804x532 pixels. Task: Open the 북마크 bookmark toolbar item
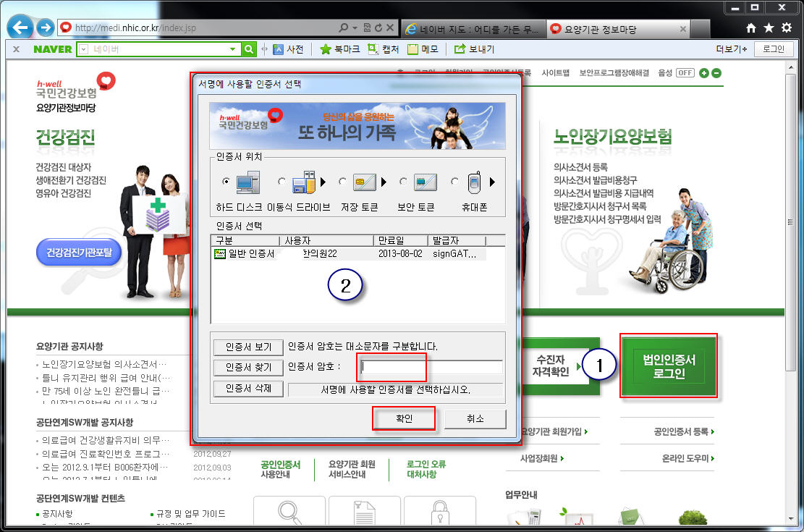tap(339, 49)
